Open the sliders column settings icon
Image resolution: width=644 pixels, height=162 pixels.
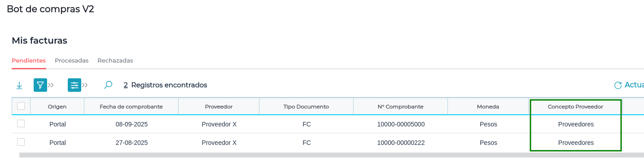pos(74,85)
